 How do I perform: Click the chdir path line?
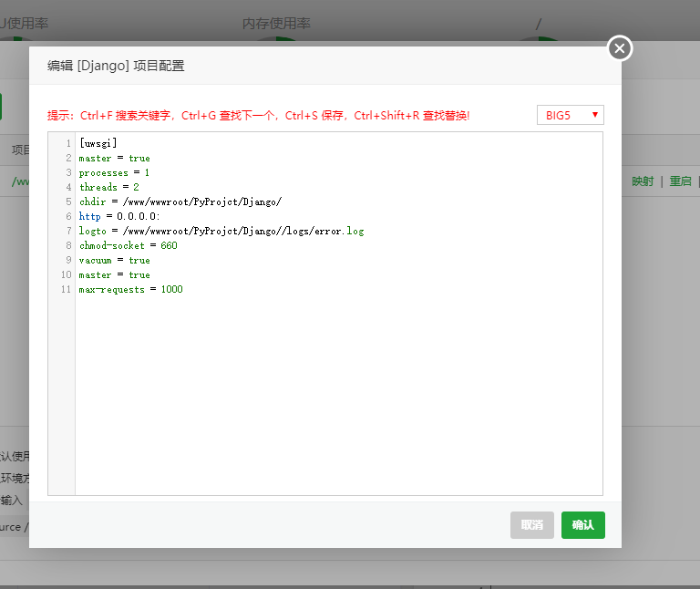pyautogui.click(x=180, y=201)
